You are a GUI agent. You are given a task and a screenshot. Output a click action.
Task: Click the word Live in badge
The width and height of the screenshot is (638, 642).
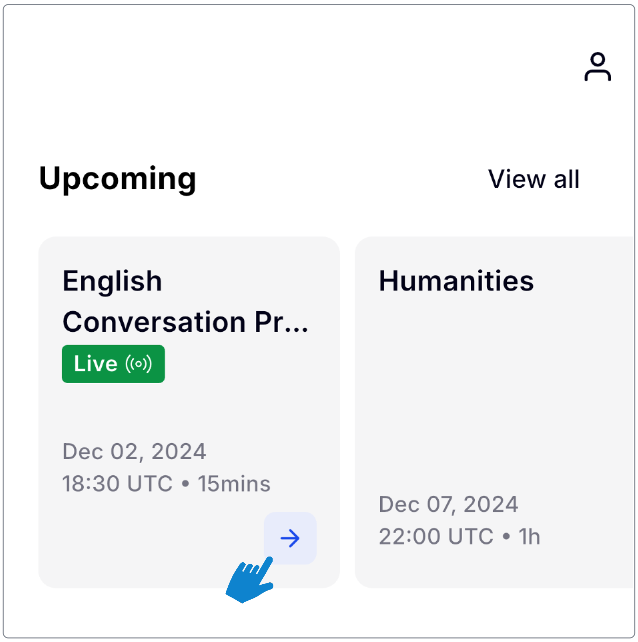(96, 364)
